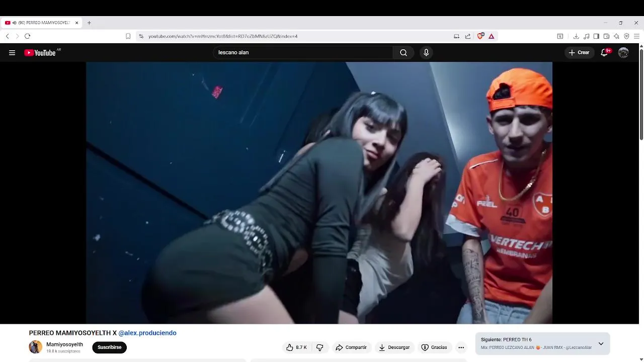This screenshot has width=644, height=362.
Task: Open the account avatar menu
Action: click(623, 52)
